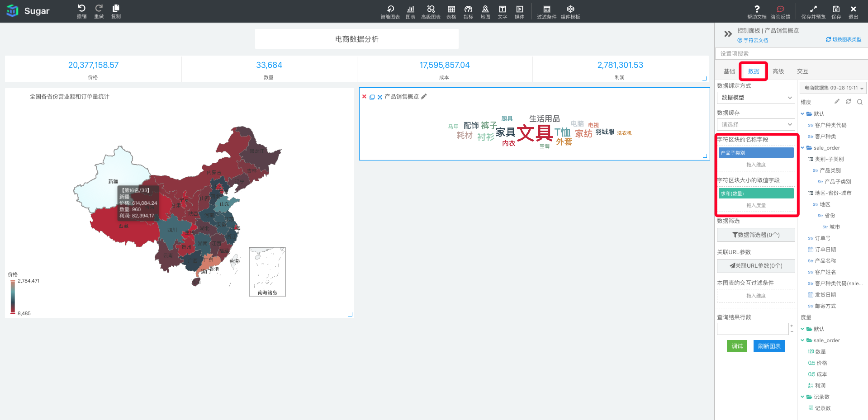Expand the 电商数据集 dataset selector
The width and height of the screenshot is (868, 420).
tap(833, 88)
